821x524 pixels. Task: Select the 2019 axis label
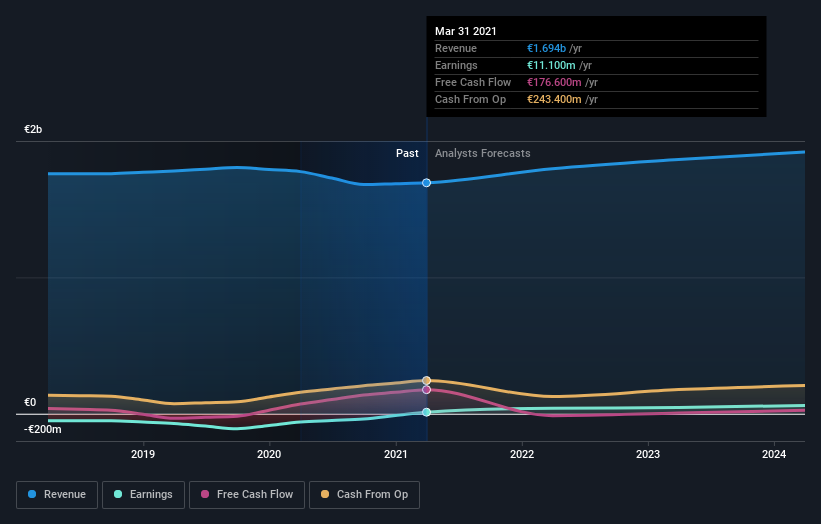click(143, 454)
